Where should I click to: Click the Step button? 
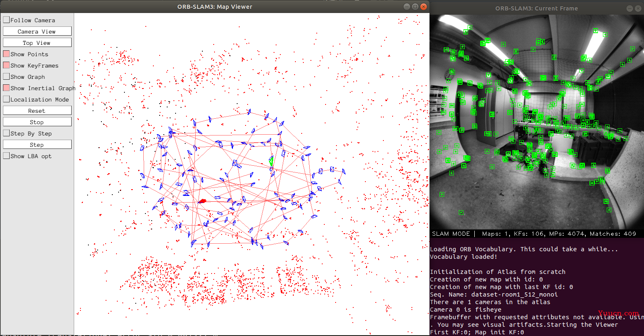(x=37, y=145)
